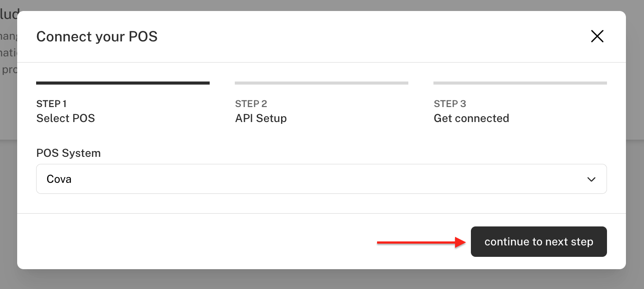This screenshot has height=289, width=644.
Task: Go to STEP 2 label
Action: 251,104
